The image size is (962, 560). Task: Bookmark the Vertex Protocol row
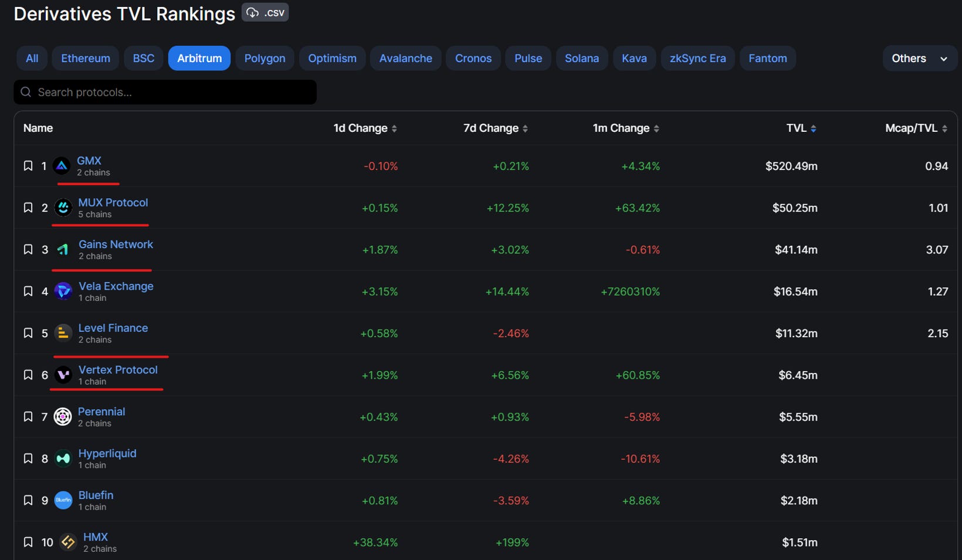pyautogui.click(x=28, y=375)
